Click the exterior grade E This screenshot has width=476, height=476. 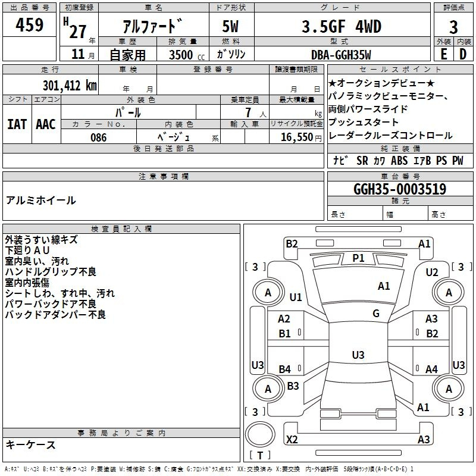(x=444, y=54)
